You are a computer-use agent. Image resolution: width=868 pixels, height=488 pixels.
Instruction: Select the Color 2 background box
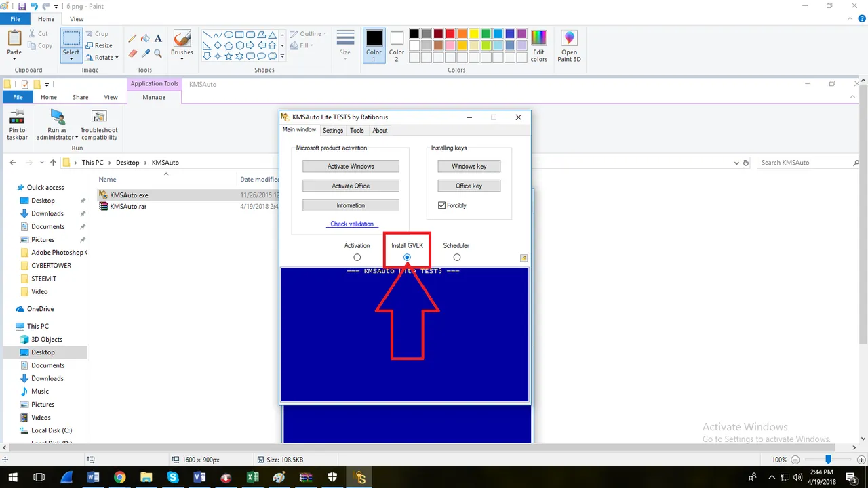point(397,46)
